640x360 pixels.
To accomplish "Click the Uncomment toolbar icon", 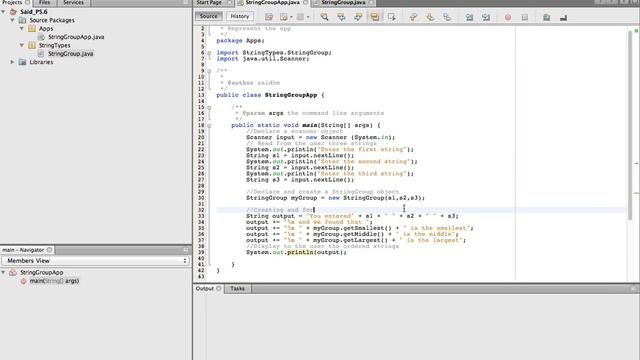I will tap(563, 18).
